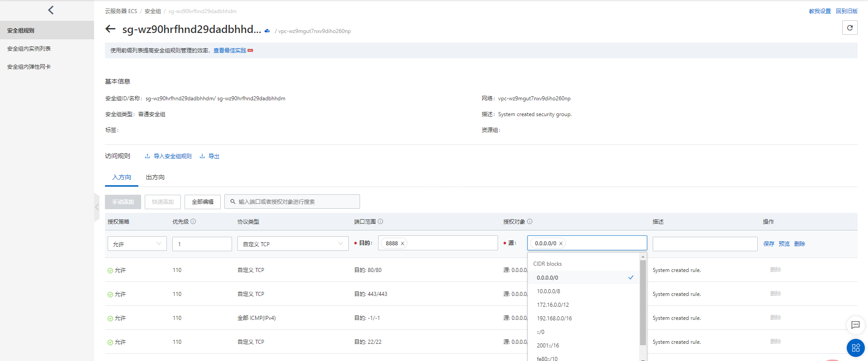Select 0.0.0.0/0 in the CIDR blocks list
This screenshot has width=868, height=361.
(584, 277)
